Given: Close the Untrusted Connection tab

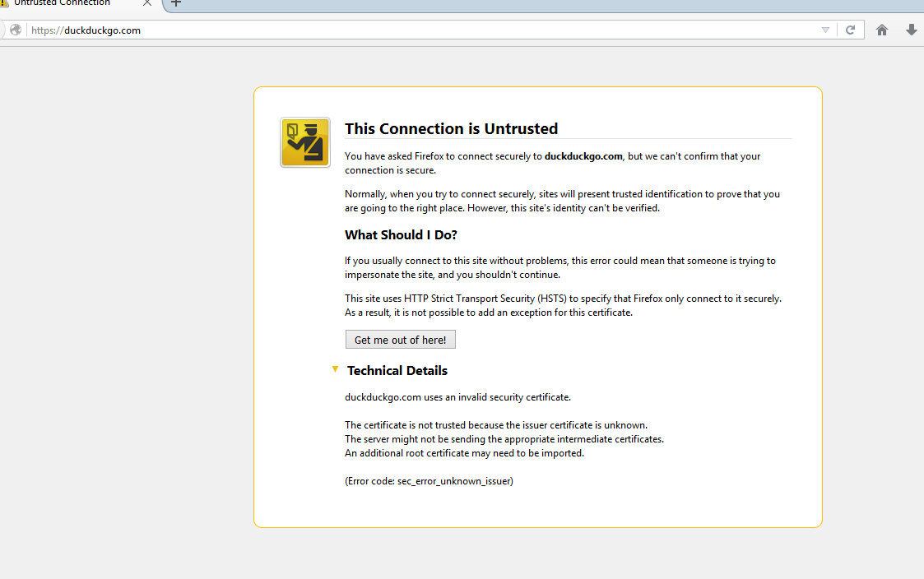Looking at the screenshot, I should click(x=147, y=3).
